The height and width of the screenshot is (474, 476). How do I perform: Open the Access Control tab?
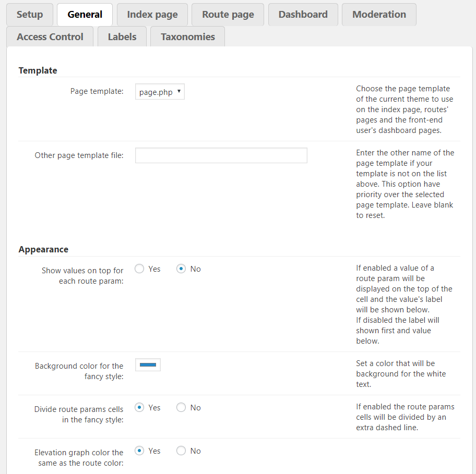tap(50, 37)
